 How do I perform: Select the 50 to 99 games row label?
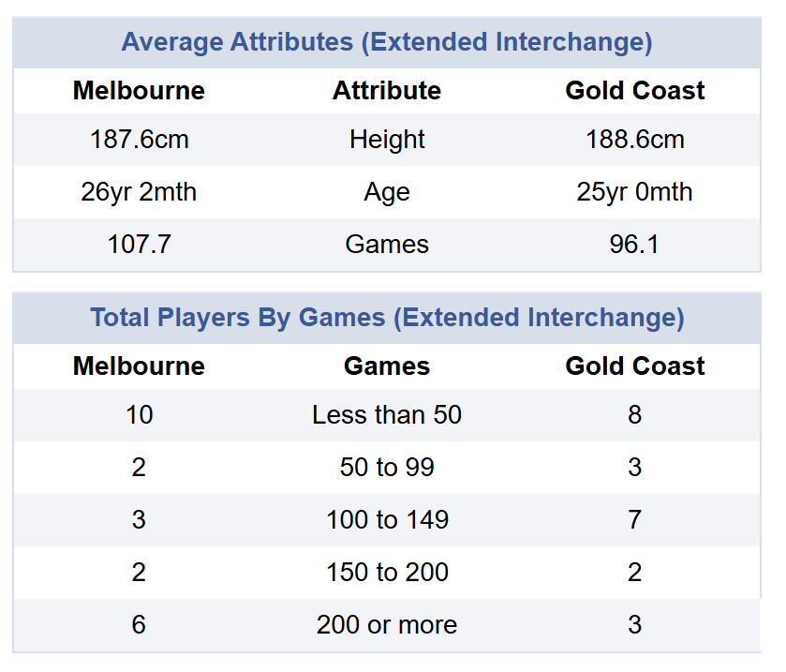pyautogui.click(x=386, y=468)
